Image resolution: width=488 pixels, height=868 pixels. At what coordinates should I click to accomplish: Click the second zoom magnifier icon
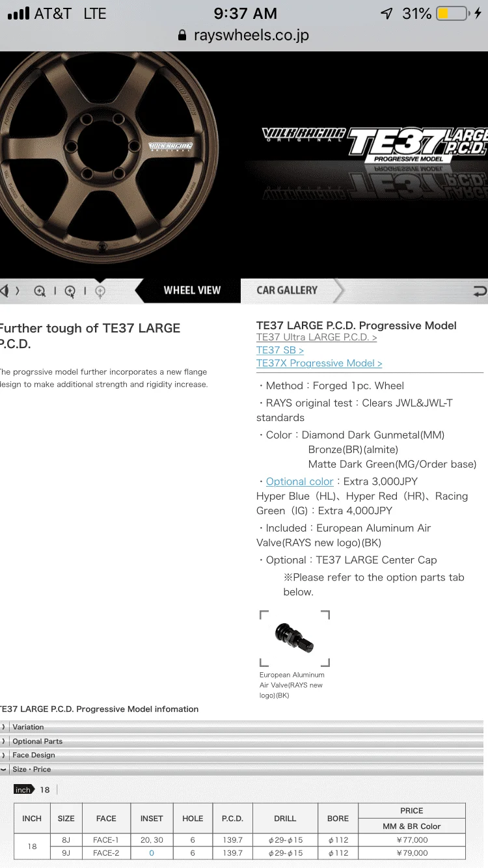[x=70, y=292]
